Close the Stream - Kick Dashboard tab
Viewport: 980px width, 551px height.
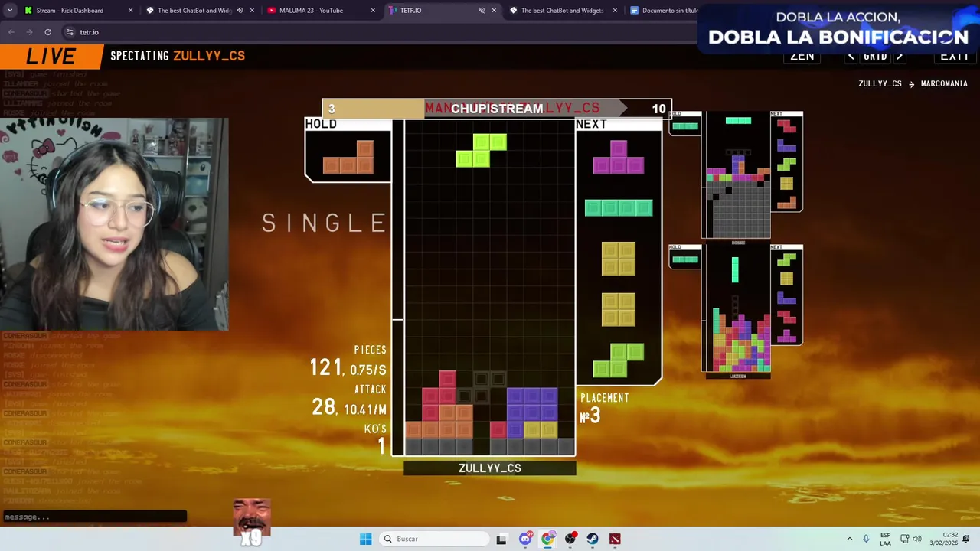[x=130, y=11]
